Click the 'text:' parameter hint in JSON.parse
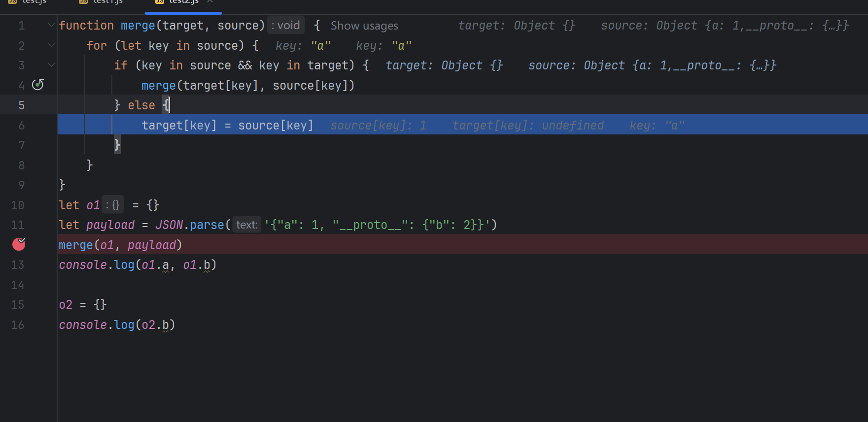Viewport: 868px width, 422px height. [246, 225]
